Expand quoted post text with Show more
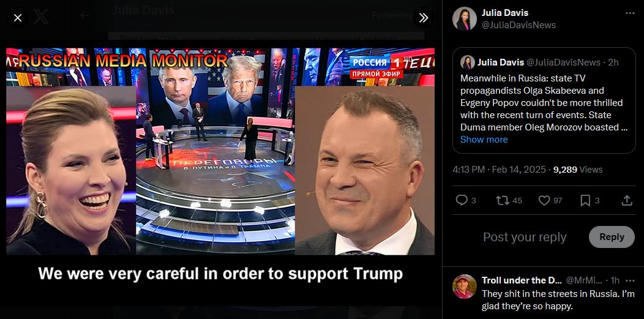 point(484,140)
